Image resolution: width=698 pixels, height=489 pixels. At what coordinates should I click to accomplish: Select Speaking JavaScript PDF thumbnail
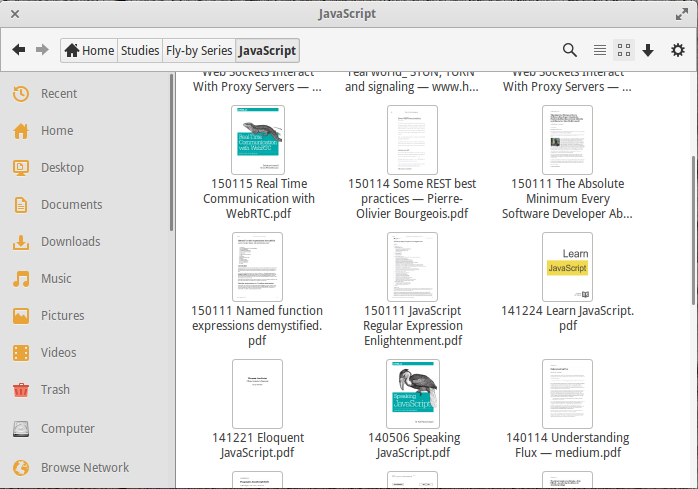(x=413, y=394)
